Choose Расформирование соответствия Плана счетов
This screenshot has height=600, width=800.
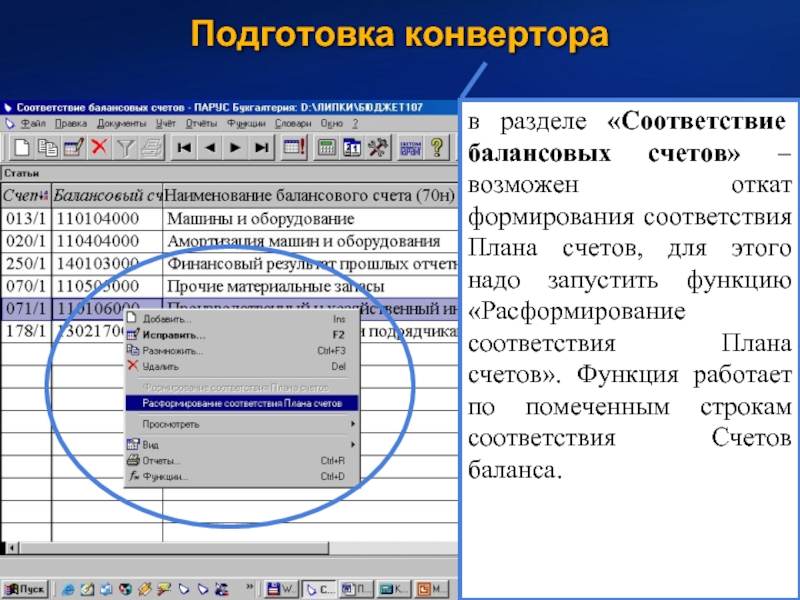[x=241, y=403]
